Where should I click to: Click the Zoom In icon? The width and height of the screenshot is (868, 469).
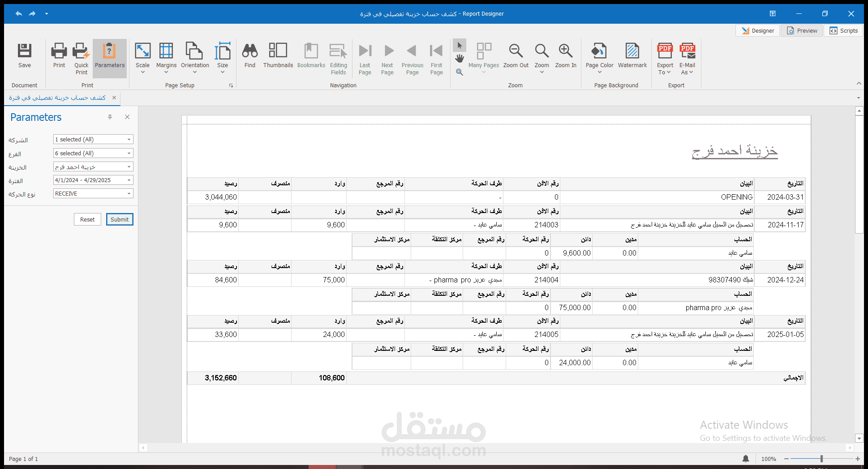click(566, 55)
